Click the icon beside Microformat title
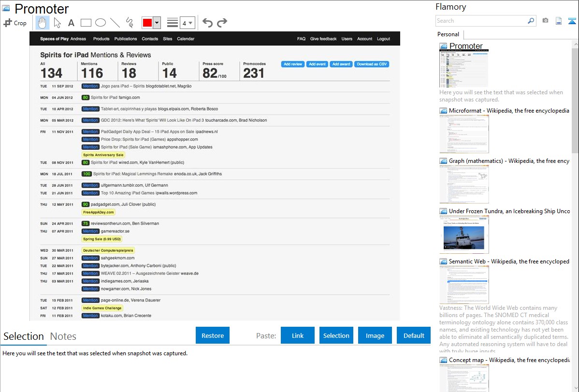 pyautogui.click(x=443, y=111)
